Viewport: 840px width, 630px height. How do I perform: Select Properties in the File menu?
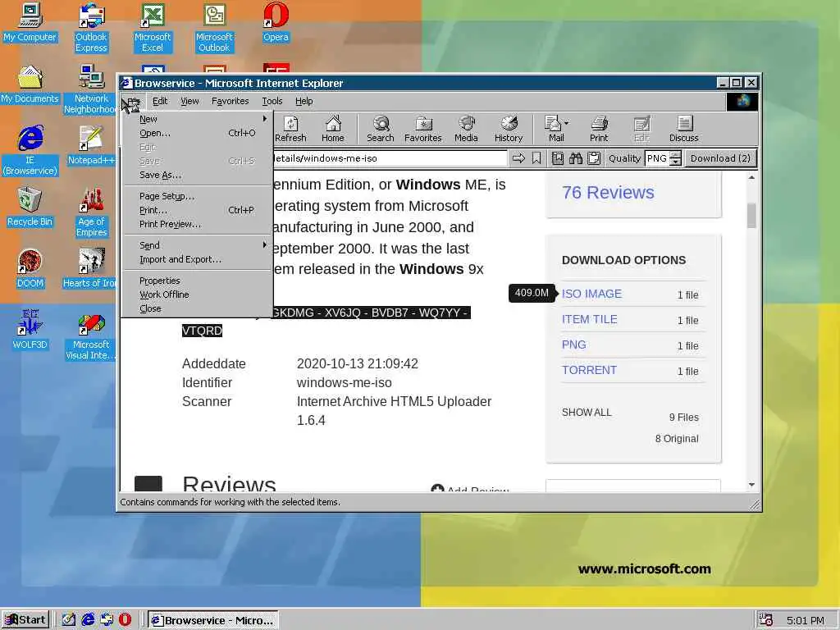[199, 281]
